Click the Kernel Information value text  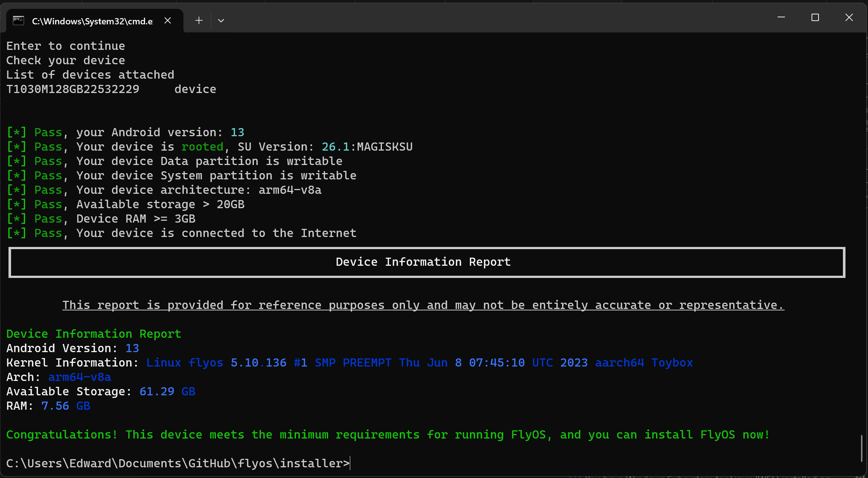pos(420,362)
